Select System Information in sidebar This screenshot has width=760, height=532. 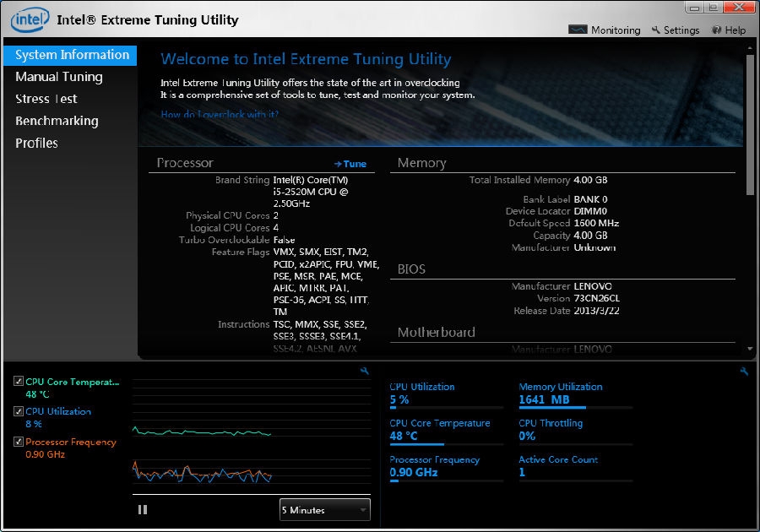coord(70,55)
